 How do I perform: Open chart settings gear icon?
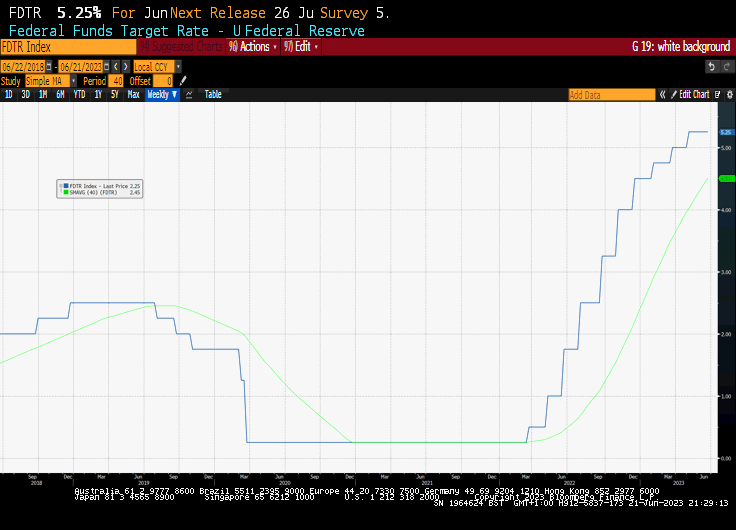click(729, 95)
